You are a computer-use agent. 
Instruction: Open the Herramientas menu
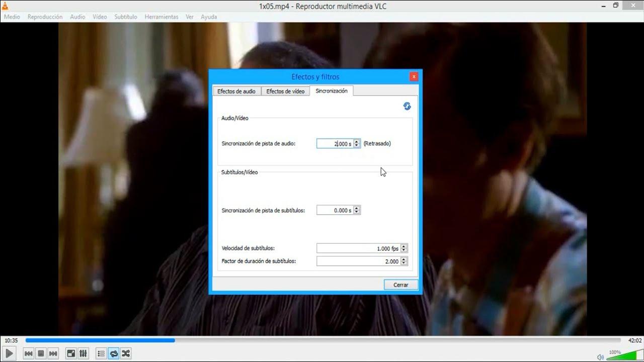(x=162, y=17)
